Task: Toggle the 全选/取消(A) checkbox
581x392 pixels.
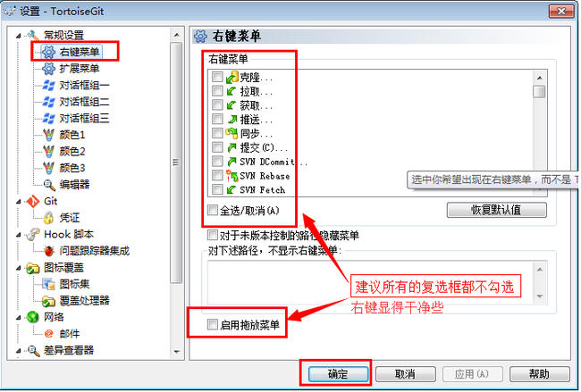Action: (213, 210)
